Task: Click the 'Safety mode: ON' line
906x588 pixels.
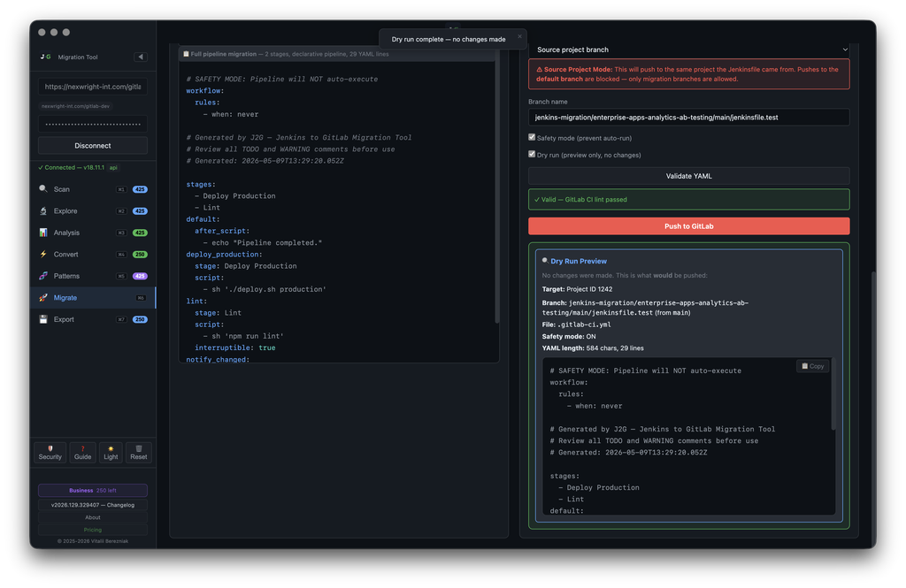Action: 569,336
